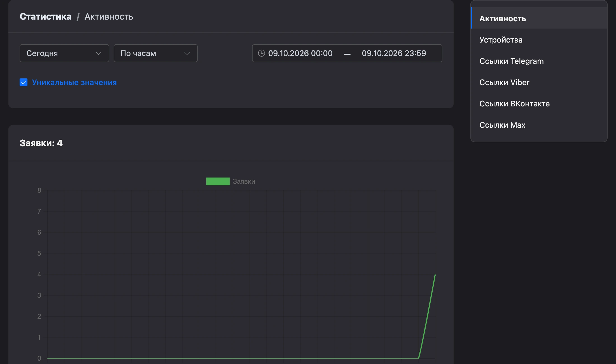Click the Уникальные значения label
This screenshot has width=616, height=364.
coord(74,82)
